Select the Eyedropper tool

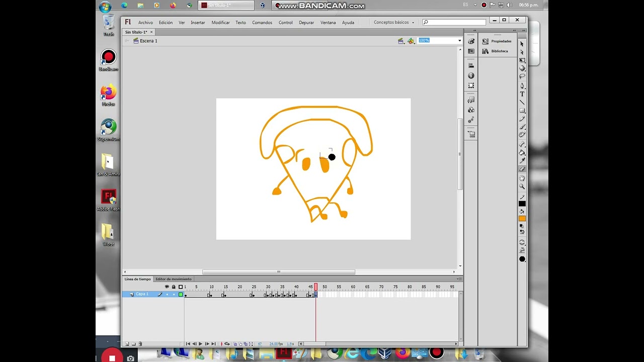(x=522, y=160)
